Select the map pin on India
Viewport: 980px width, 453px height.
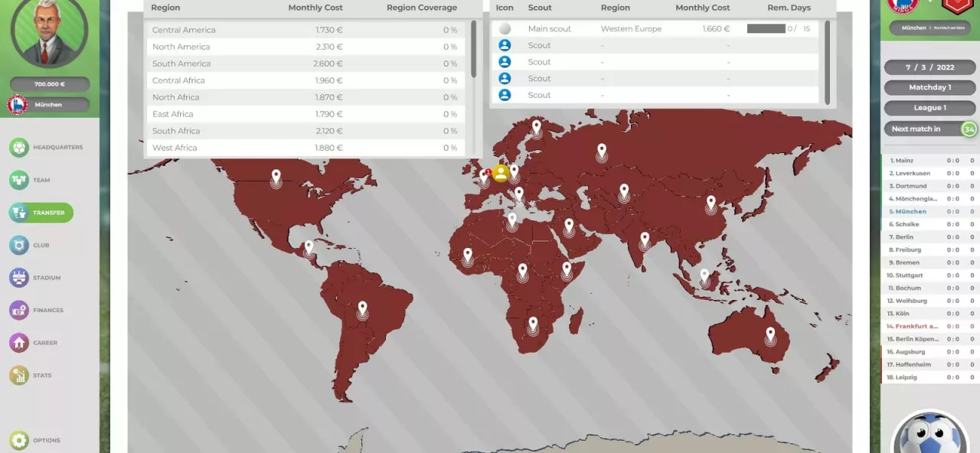point(645,240)
